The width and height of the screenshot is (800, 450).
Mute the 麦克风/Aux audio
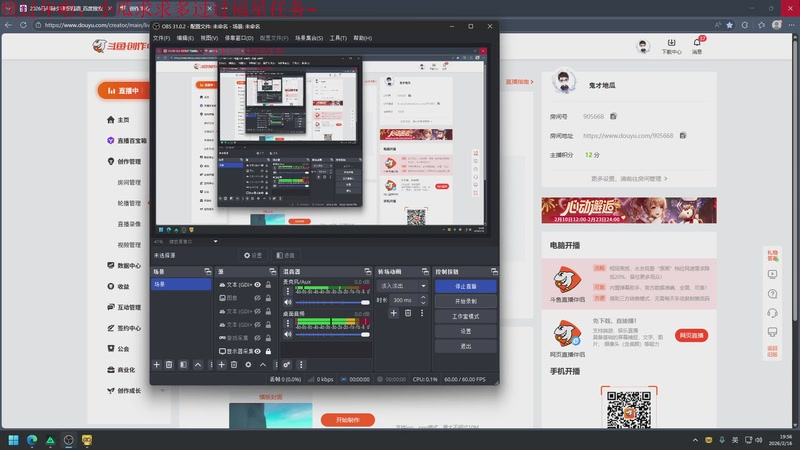tap(288, 302)
